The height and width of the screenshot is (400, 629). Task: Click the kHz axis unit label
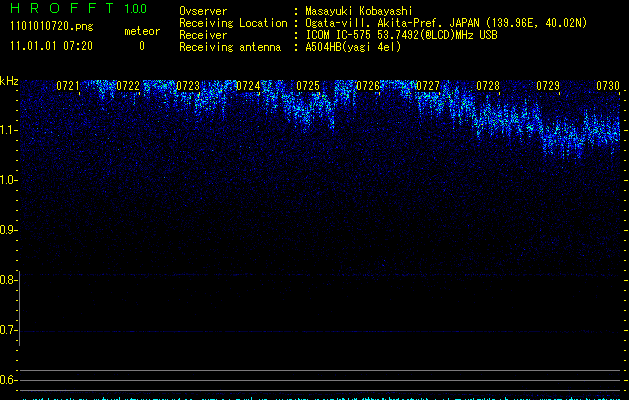tap(9, 81)
